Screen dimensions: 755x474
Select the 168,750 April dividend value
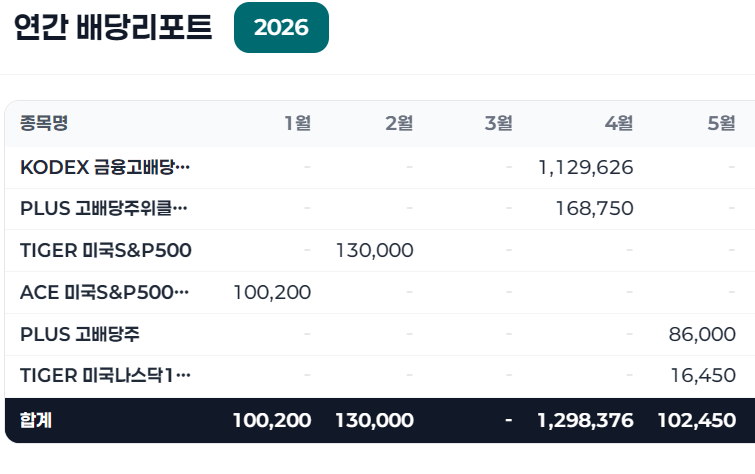595,209
